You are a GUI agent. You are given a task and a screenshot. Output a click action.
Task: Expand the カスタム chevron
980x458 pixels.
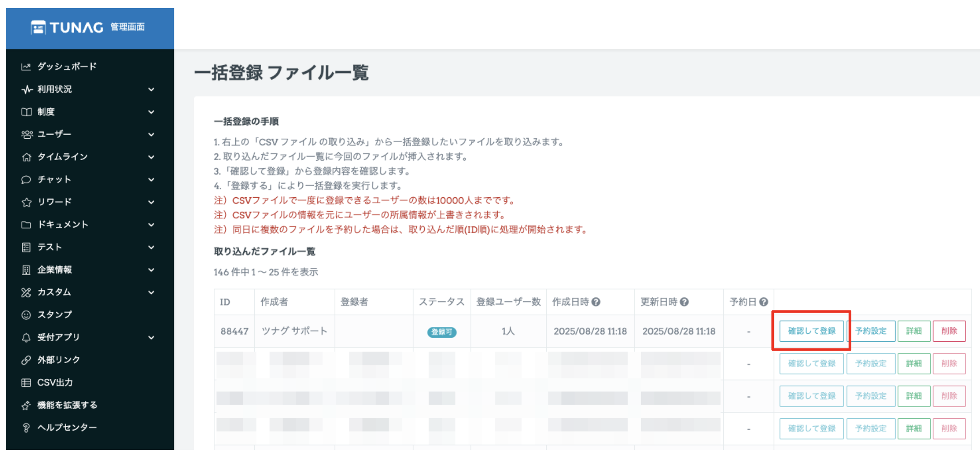tap(151, 293)
